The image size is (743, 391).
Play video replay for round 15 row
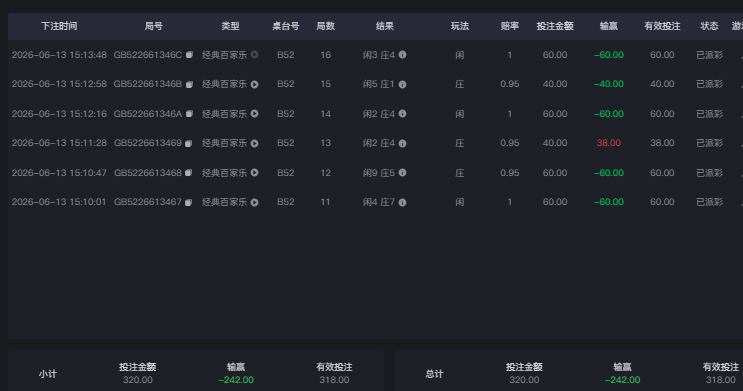pyautogui.click(x=254, y=84)
